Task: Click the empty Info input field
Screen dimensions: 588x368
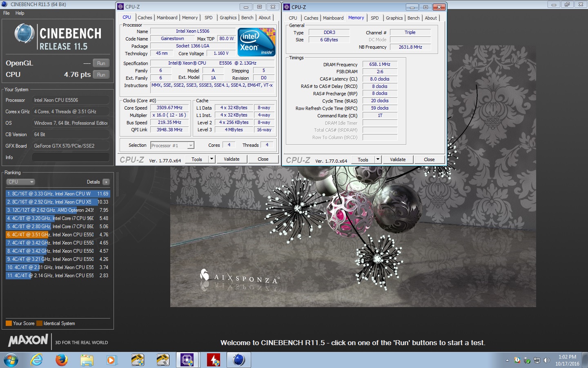Action: coord(71,157)
